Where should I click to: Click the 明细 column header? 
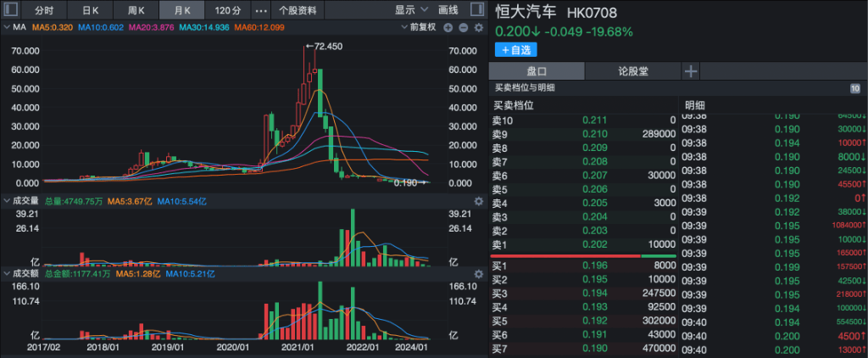coord(695,105)
